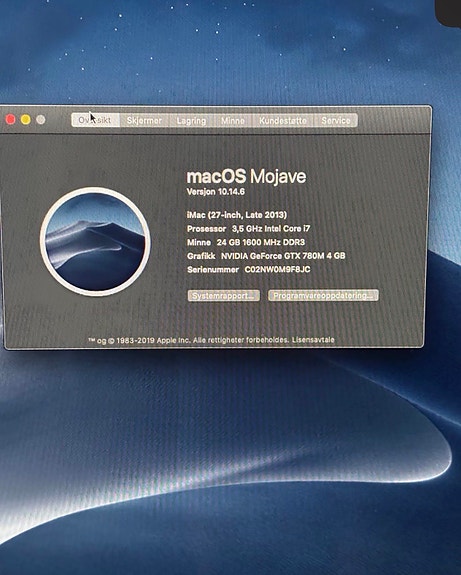The height and width of the screenshot is (575, 461).
Task: Show the Service tab
Action: click(336, 120)
